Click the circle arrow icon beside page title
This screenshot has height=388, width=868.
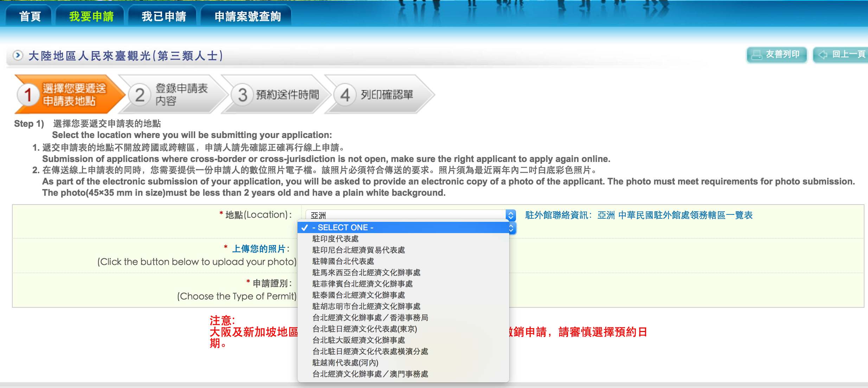[18, 55]
